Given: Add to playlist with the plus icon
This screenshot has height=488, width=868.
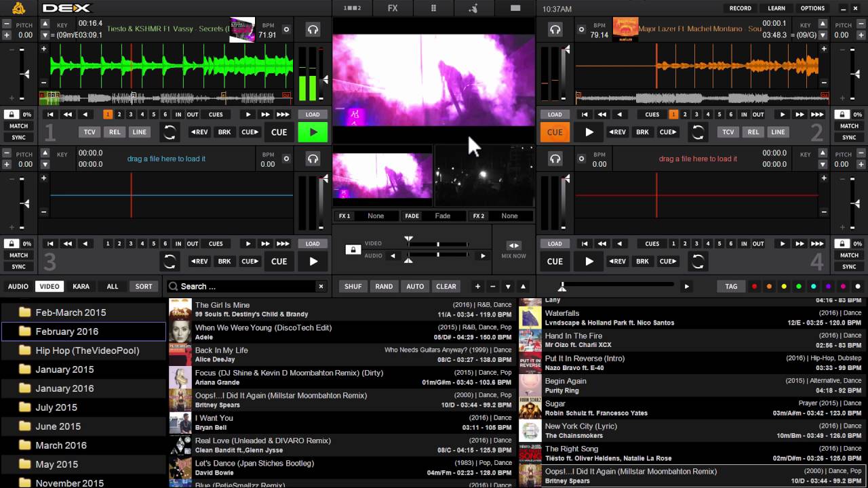Looking at the screenshot, I should pos(477,287).
